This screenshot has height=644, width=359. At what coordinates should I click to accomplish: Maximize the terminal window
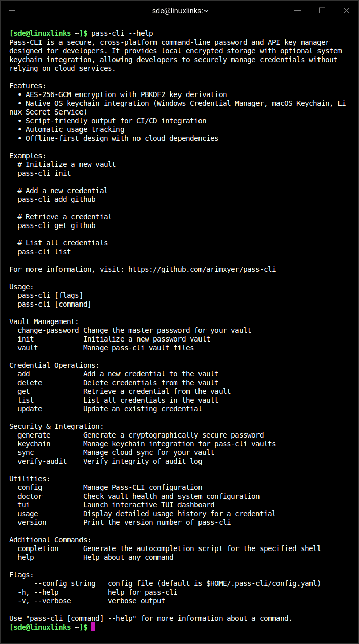click(x=322, y=10)
